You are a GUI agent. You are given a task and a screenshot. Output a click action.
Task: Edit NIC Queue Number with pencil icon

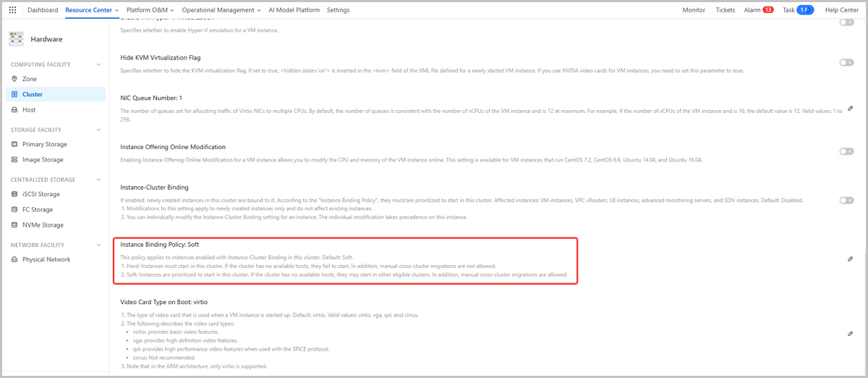850,109
